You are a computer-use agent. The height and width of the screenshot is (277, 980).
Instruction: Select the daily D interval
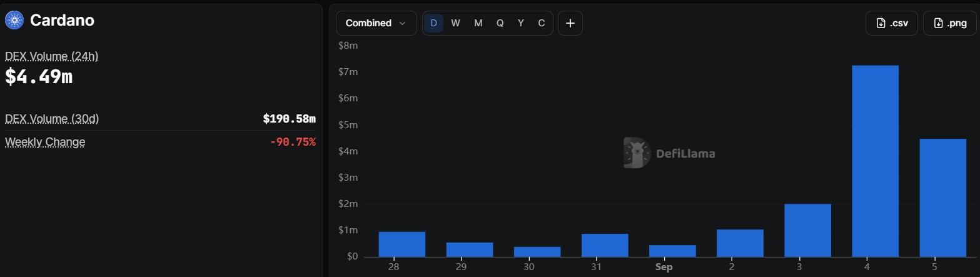point(433,23)
